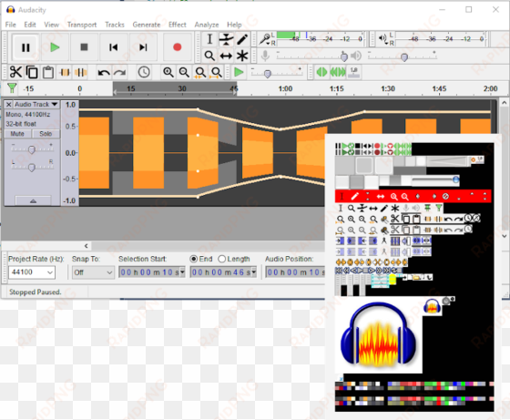Select the Envelope tool
Viewport: 510px width, 420px height.
(x=226, y=39)
